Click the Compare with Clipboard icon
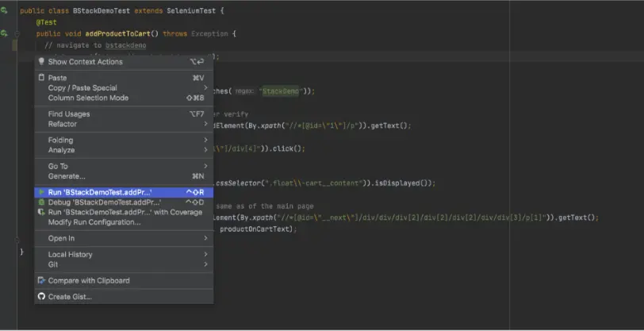 [41, 280]
